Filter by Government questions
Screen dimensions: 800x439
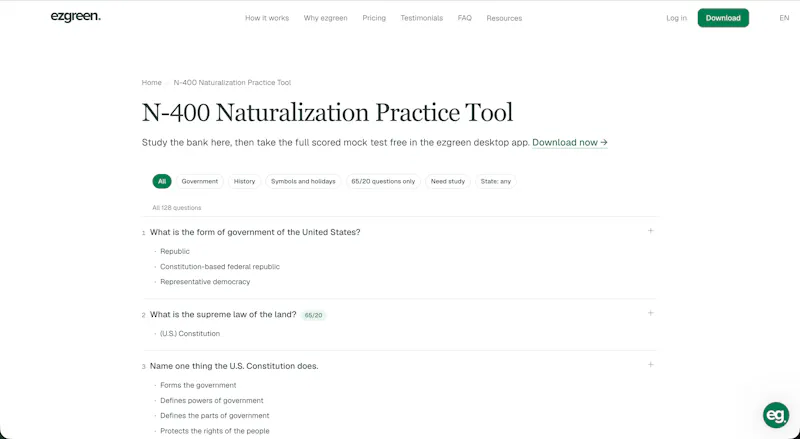[199, 181]
